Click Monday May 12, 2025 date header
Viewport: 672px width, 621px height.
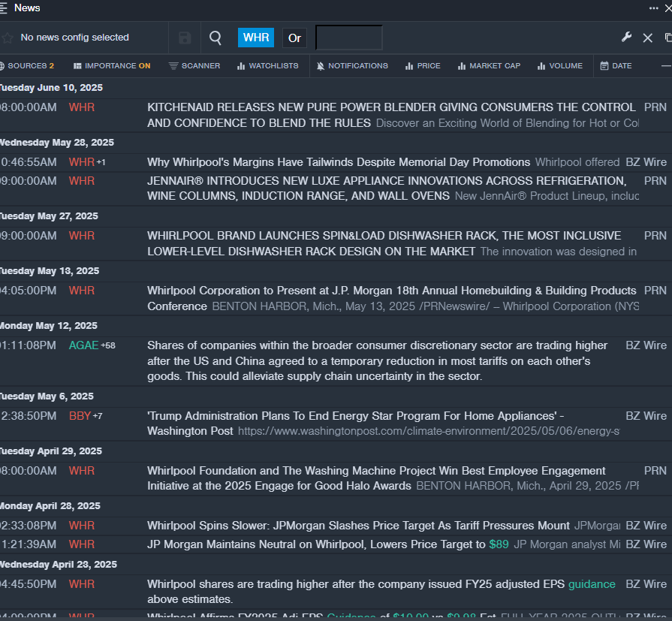(x=48, y=326)
